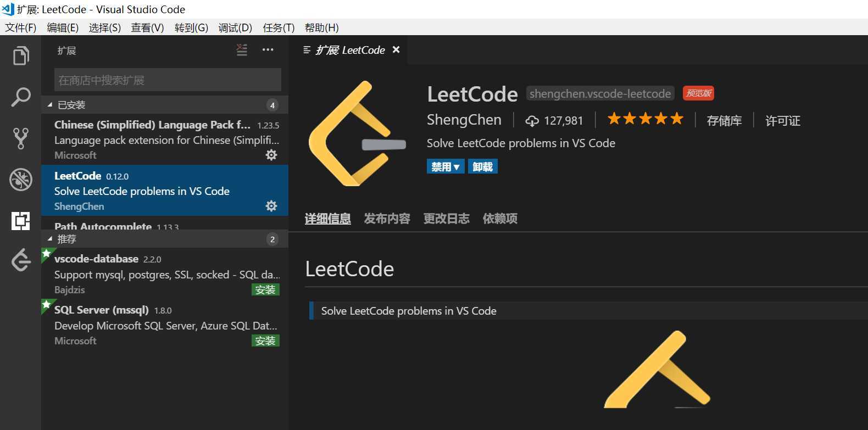Click the recommended count badge 2
Image resolution: width=868 pixels, height=430 pixels.
point(272,239)
